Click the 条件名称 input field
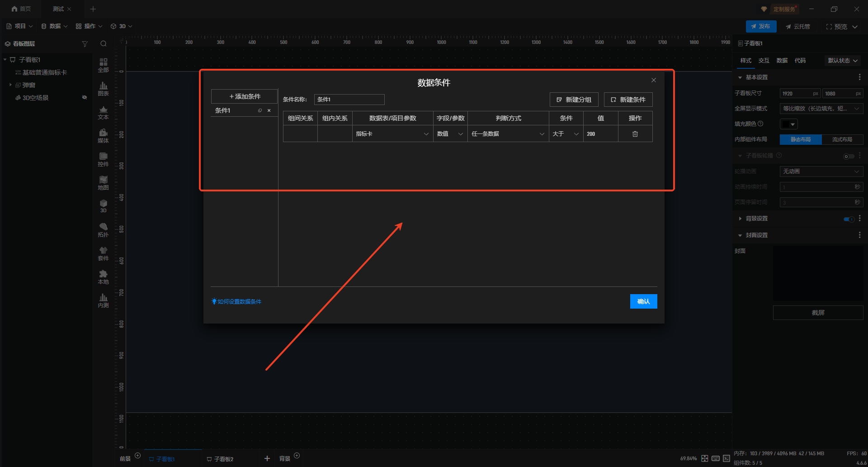The image size is (868, 467). (x=349, y=100)
